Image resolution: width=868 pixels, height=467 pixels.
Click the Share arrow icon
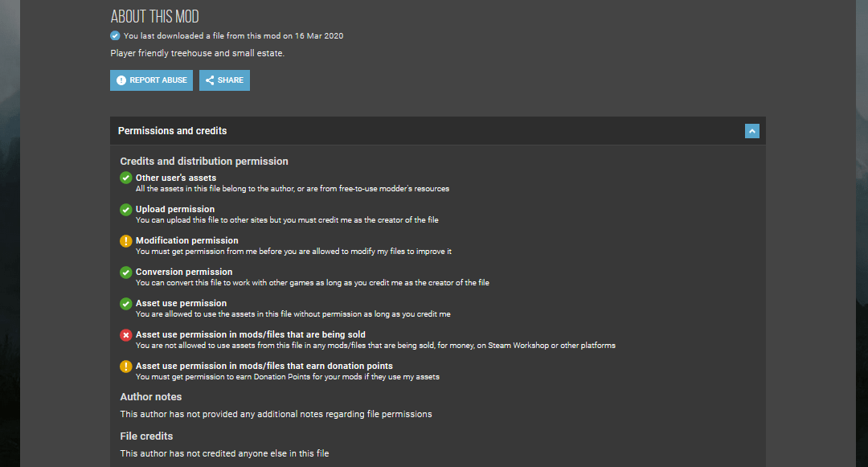click(x=210, y=80)
